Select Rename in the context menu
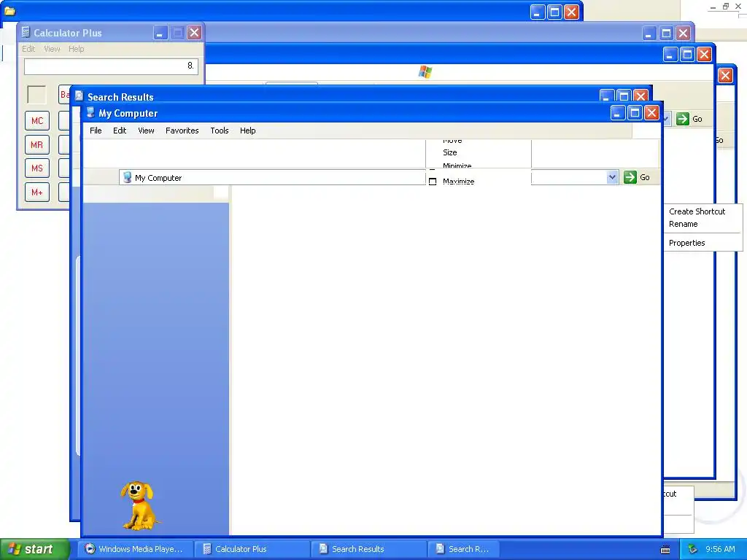Image resolution: width=747 pixels, height=560 pixels. 683,224
